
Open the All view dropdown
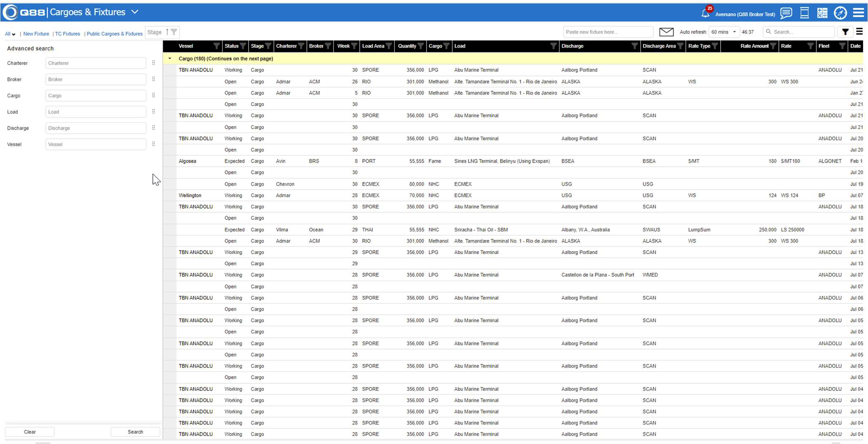(x=10, y=34)
